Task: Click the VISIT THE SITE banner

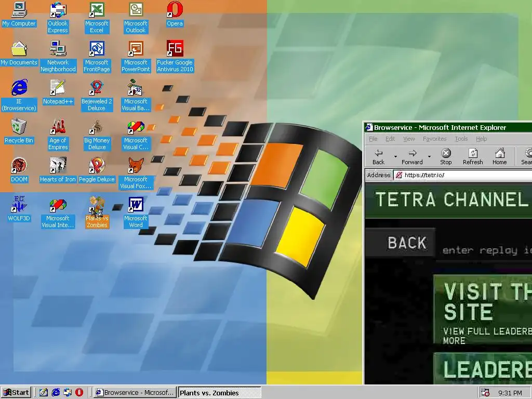Action: (483, 310)
